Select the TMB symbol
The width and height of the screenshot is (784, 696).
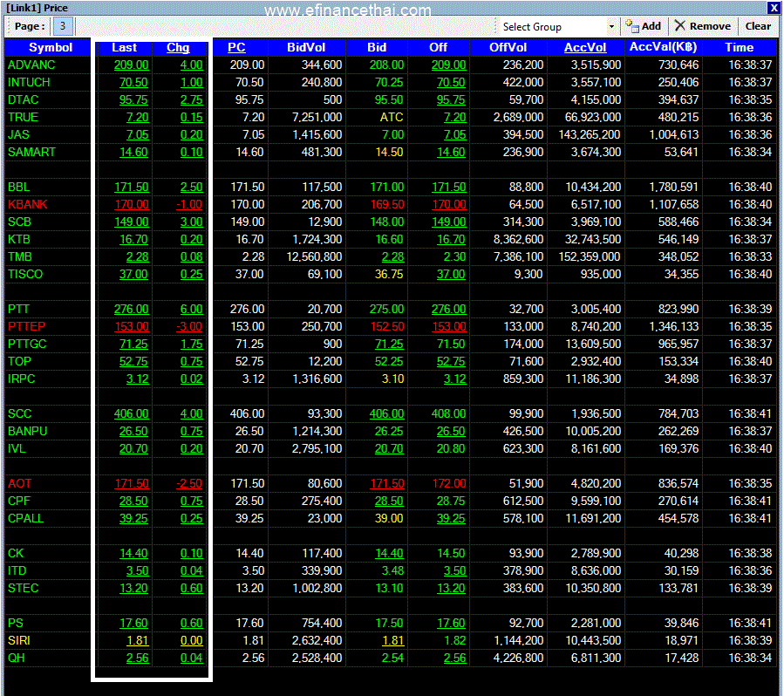pos(20,257)
